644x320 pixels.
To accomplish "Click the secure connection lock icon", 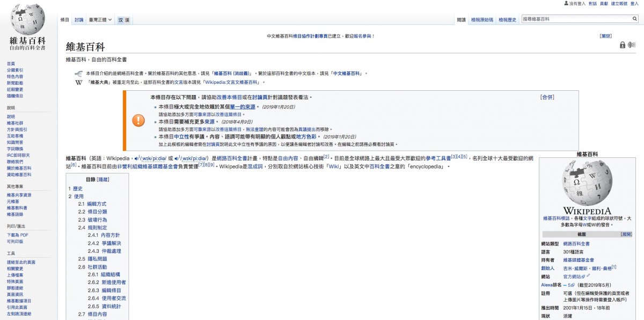I will coord(623,45).
